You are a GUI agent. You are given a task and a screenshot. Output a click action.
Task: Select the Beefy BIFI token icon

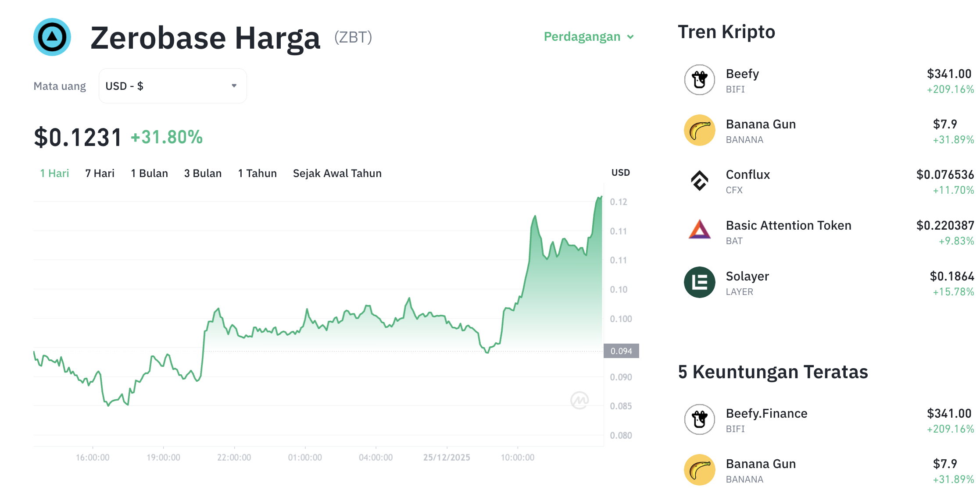click(x=699, y=80)
